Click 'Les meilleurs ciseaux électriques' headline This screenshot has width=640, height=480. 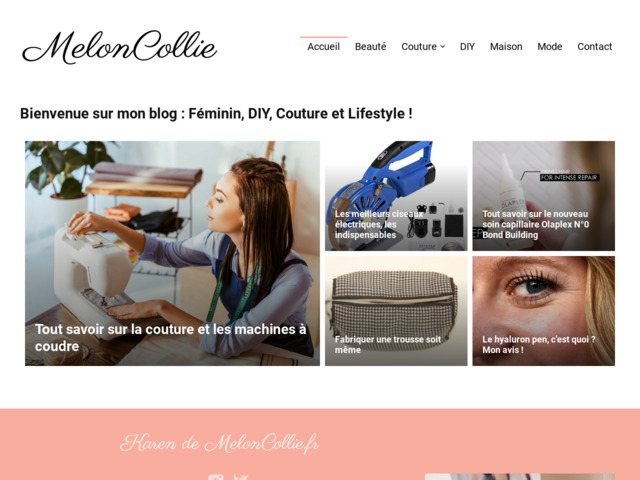pyautogui.click(x=379, y=224)
